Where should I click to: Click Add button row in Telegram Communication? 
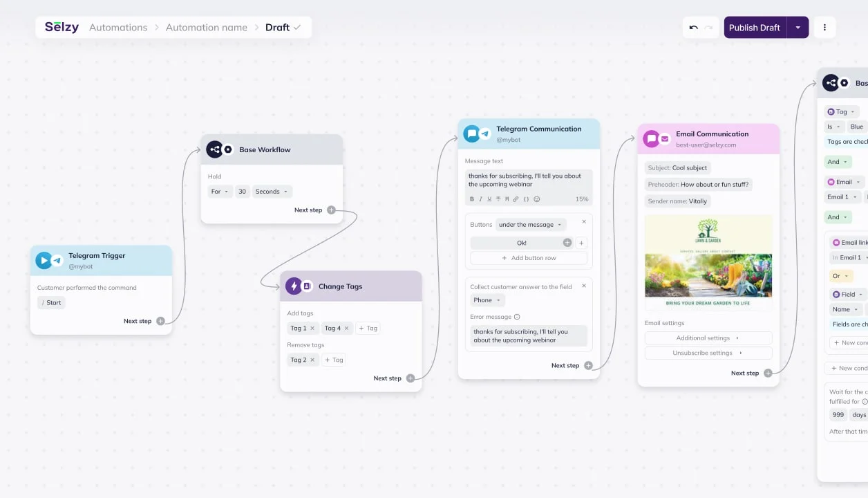click(x=528, y=257)
